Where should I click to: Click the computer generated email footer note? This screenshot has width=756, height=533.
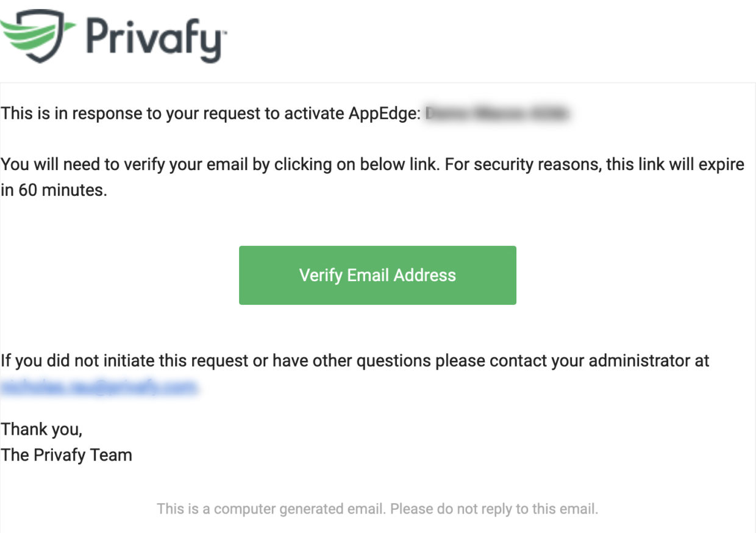[x=377, y=509]
